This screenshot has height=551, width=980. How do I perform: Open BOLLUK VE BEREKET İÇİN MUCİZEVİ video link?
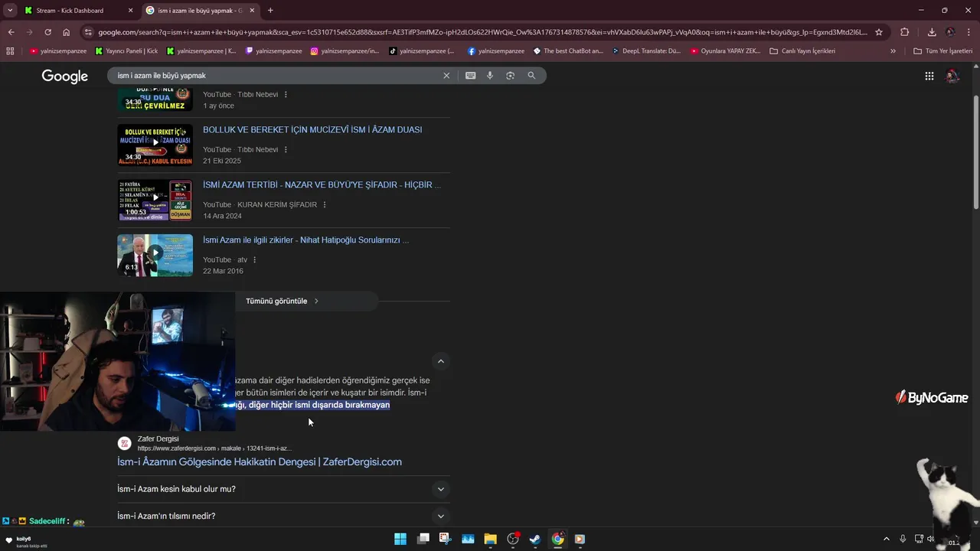point(312,130)
